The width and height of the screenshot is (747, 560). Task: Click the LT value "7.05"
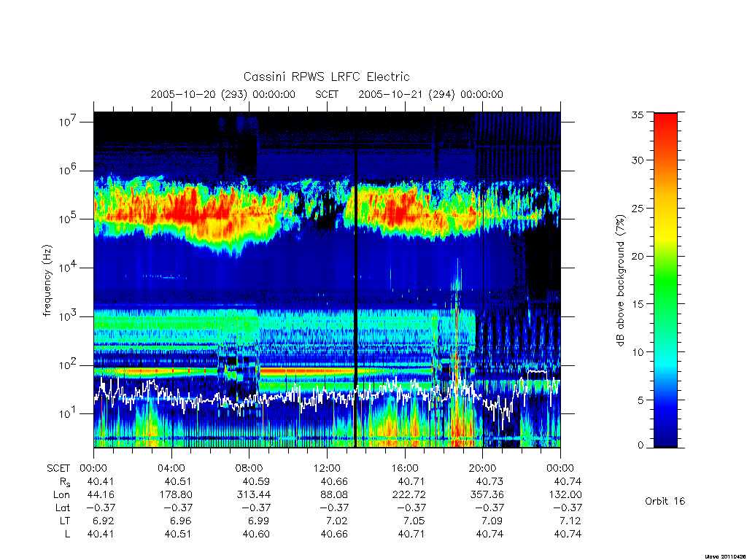click(415, 521)
